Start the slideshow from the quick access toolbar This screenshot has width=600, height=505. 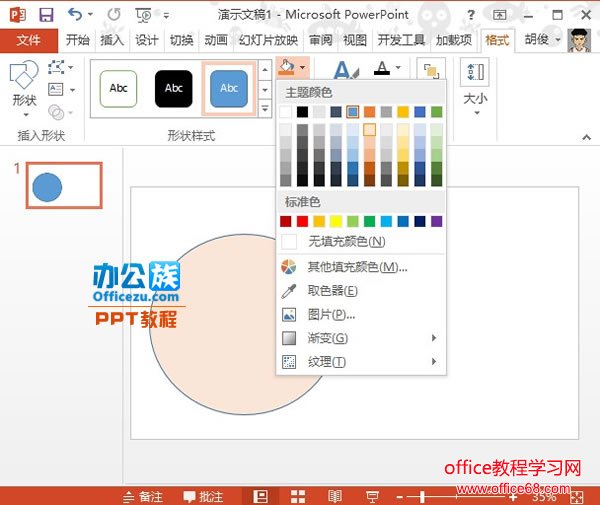click(x=143, y=15)
